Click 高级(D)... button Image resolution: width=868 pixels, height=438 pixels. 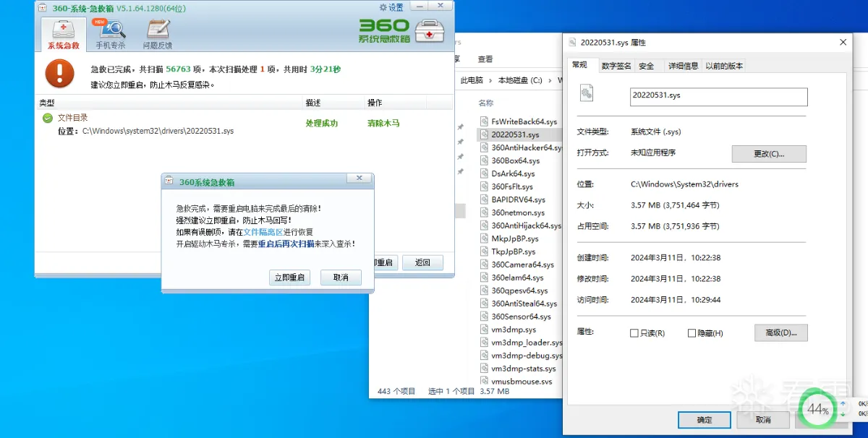[780, 332]
